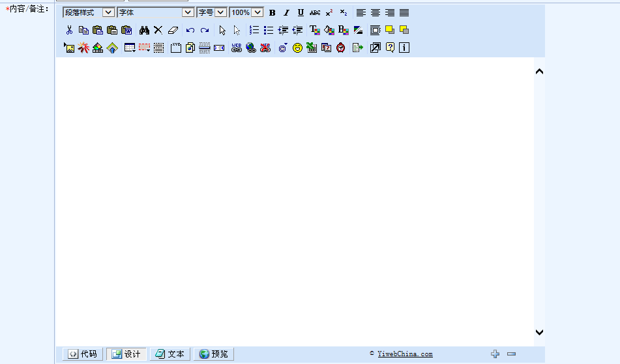The image size is (620, 364).
Task: Toggle underline formatting
Action: pyautogui.click(x=301, y=12)
